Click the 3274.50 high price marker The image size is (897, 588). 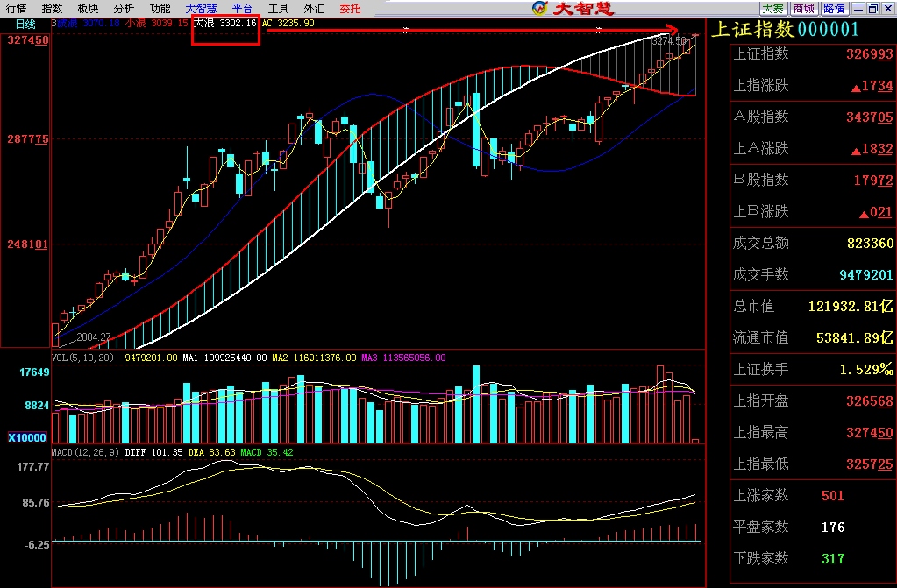[668, 41]
